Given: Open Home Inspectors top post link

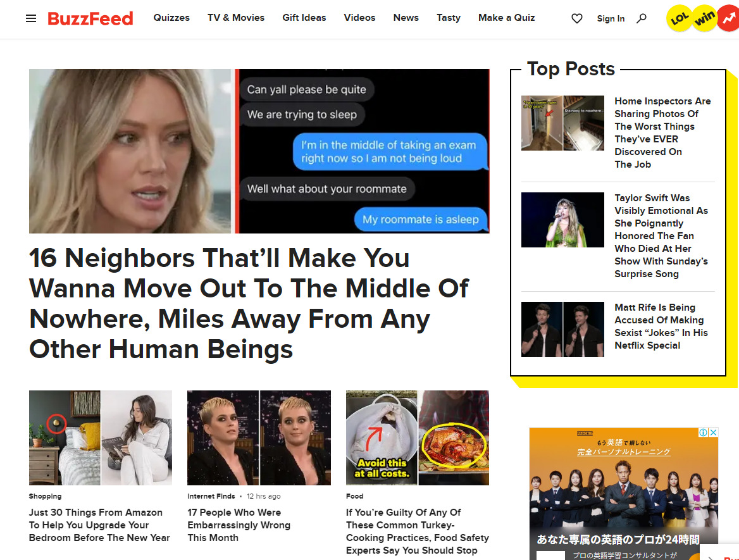Looking at the screenshot, I should (x=662, y=132).
